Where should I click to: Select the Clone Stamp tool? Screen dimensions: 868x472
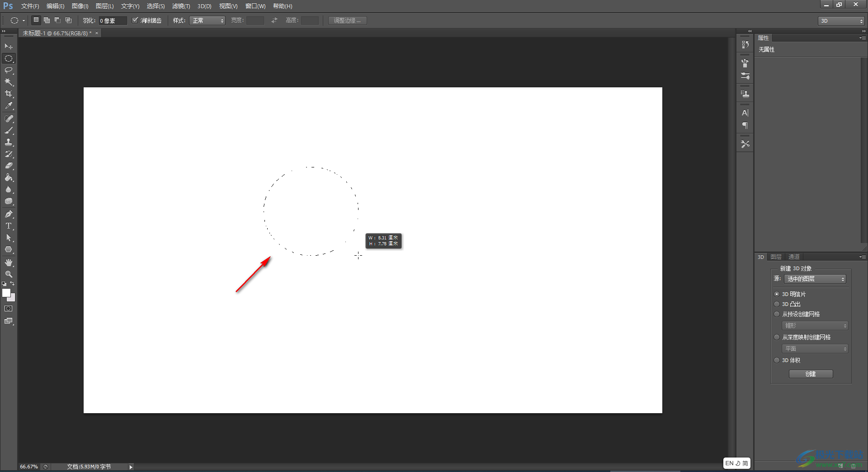(9, 142)
